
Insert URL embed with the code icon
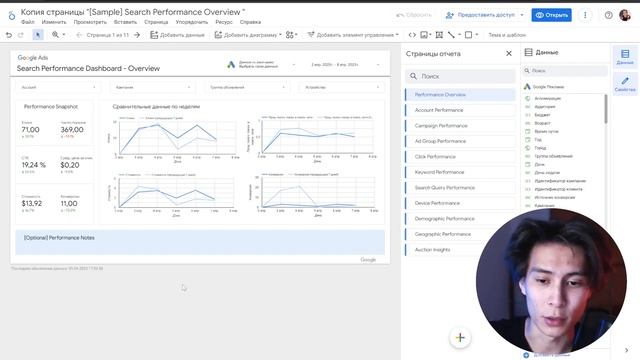coord(412,35)
